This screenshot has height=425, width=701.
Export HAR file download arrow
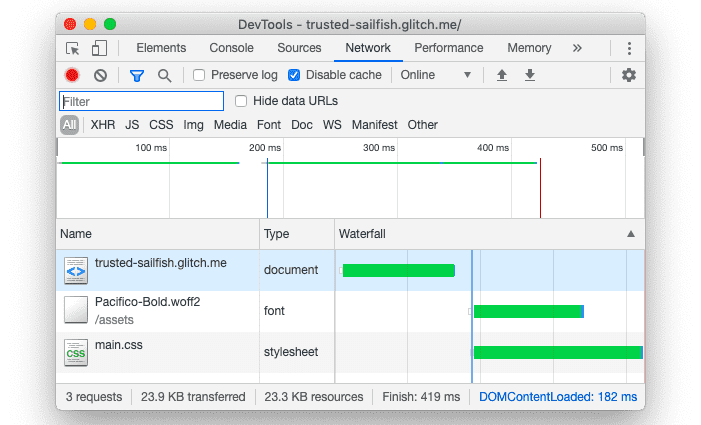click(x=530, y=75)
